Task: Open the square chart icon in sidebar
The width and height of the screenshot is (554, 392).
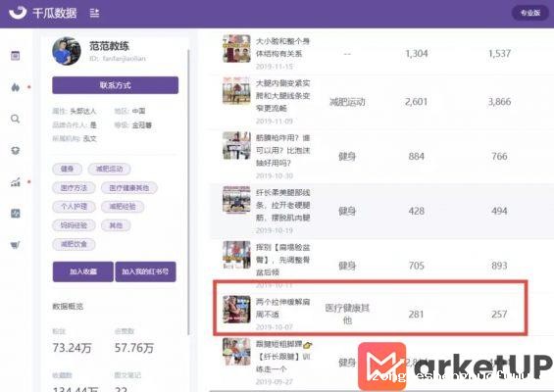Action: (15, 214)
